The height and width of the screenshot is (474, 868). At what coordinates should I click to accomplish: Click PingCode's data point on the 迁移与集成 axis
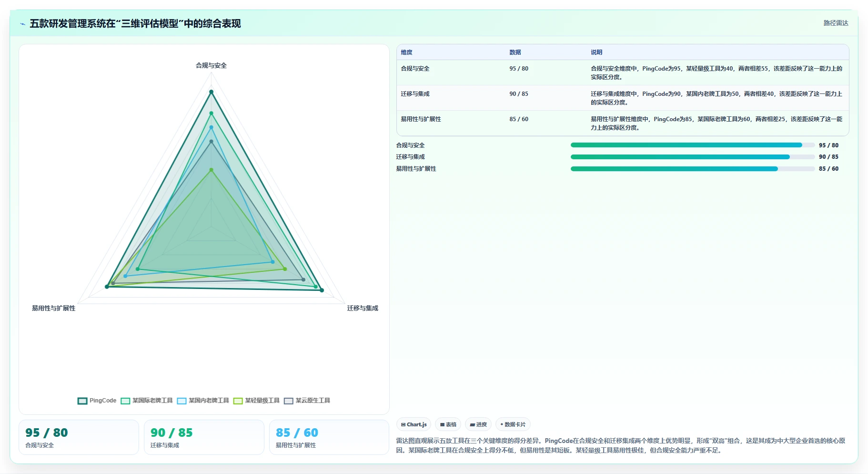(322, 290)
